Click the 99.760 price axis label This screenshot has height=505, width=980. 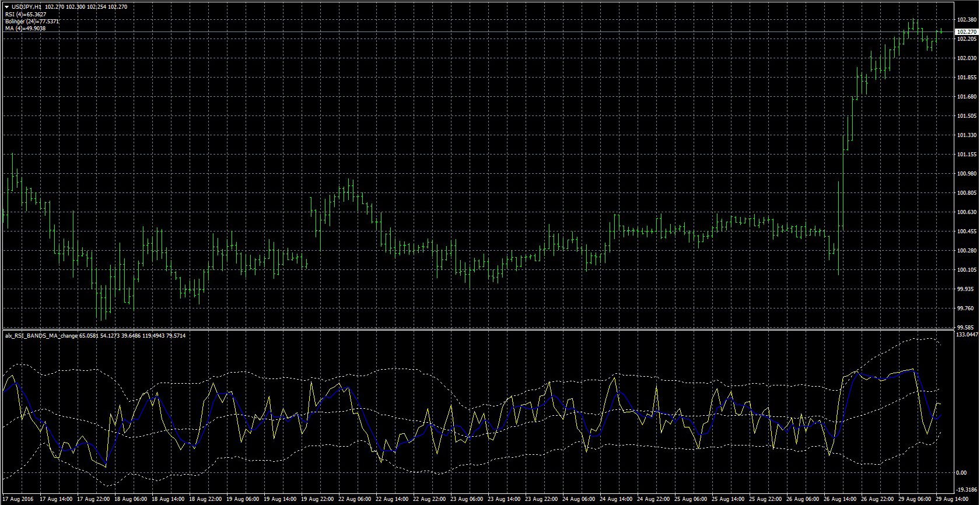967,308
